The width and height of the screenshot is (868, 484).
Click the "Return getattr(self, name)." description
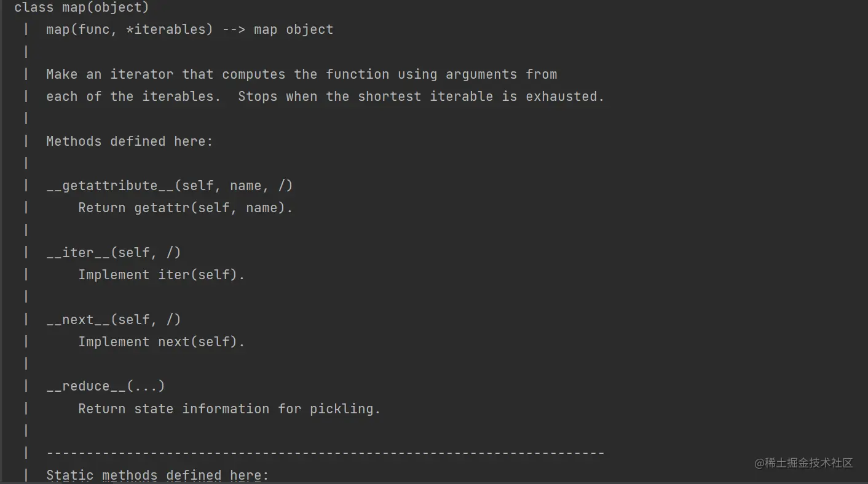tap(185, 208)
